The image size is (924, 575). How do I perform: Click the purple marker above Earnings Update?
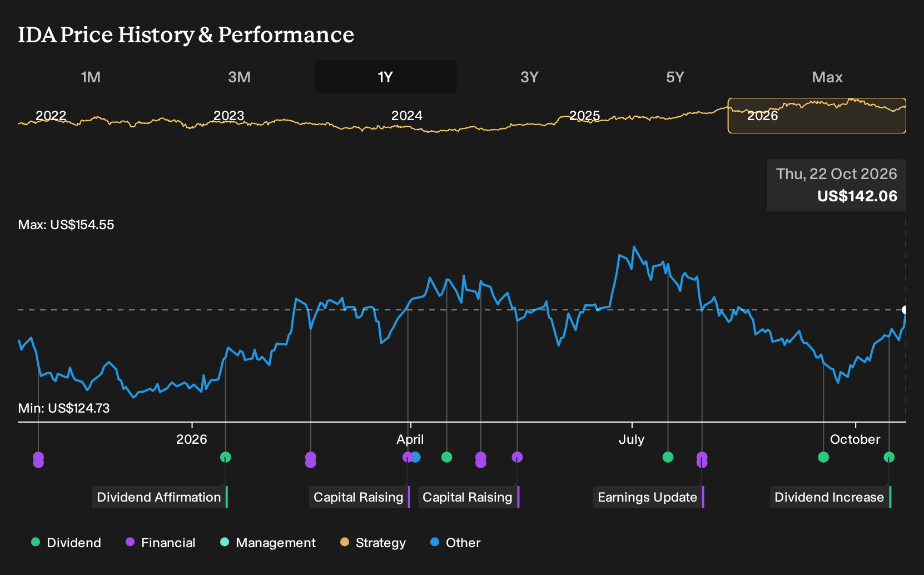[x=702, y=459]
